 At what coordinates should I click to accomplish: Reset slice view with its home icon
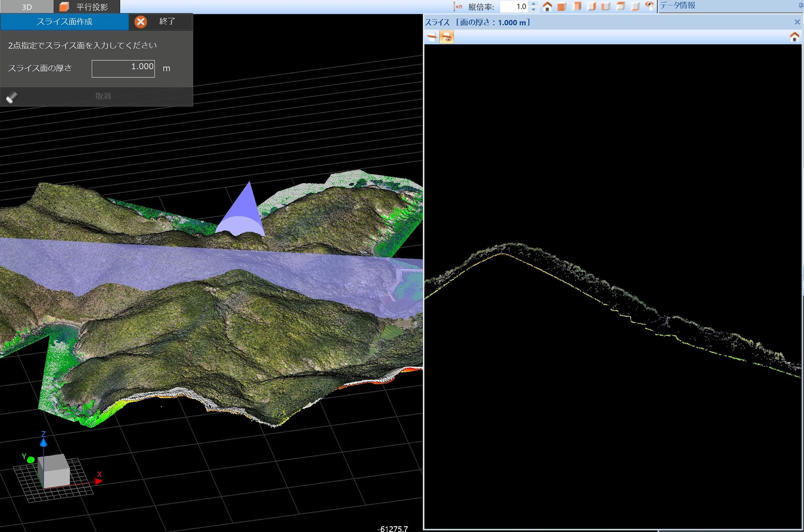click(x=794, y=37)
